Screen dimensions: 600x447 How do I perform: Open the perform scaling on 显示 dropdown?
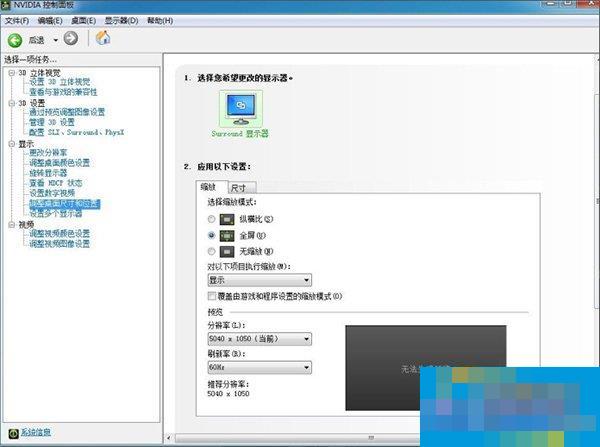point(259,280)
